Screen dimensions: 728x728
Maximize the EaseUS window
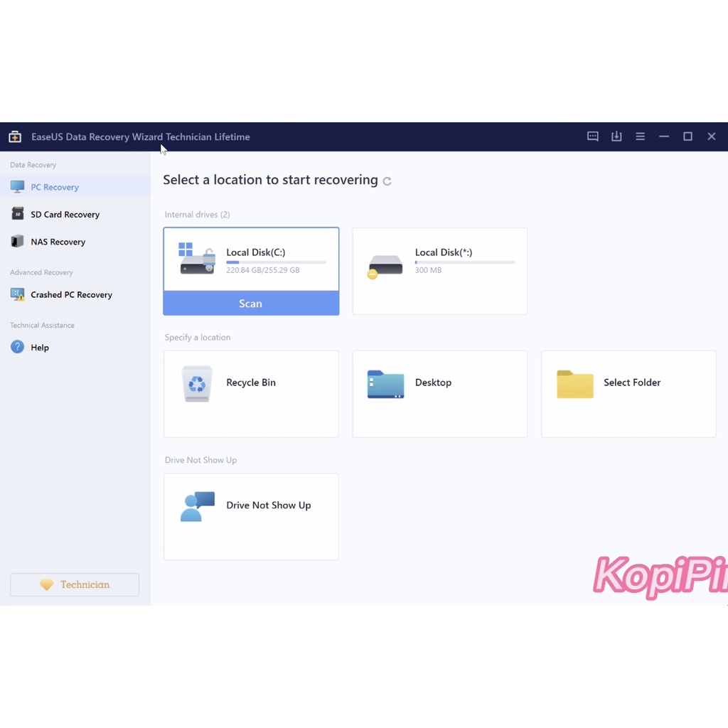pos(687,136)
